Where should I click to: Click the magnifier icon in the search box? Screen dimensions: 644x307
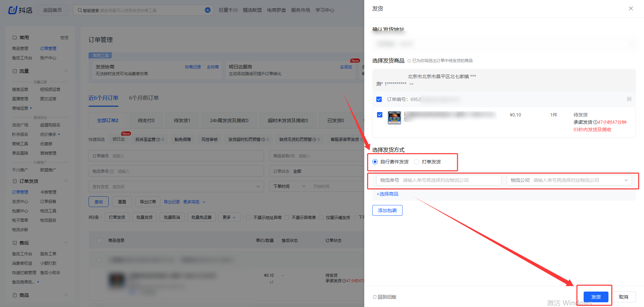point(80,10)
